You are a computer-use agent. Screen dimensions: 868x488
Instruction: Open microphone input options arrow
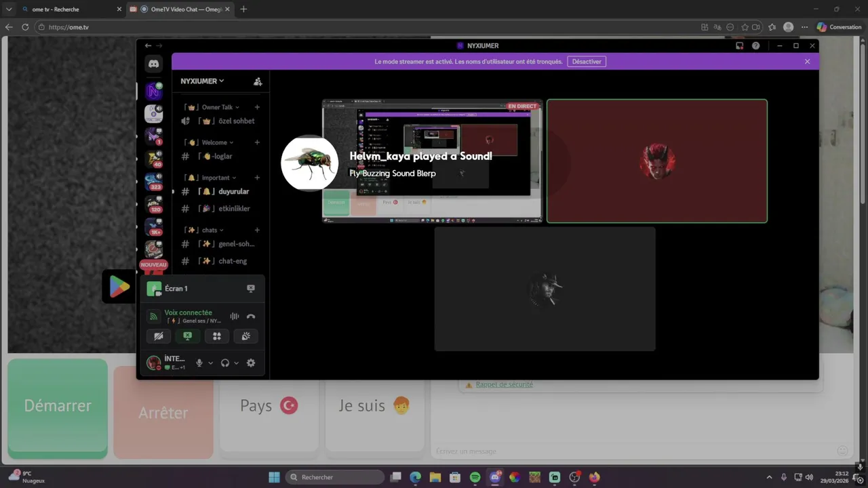point(210,363)
